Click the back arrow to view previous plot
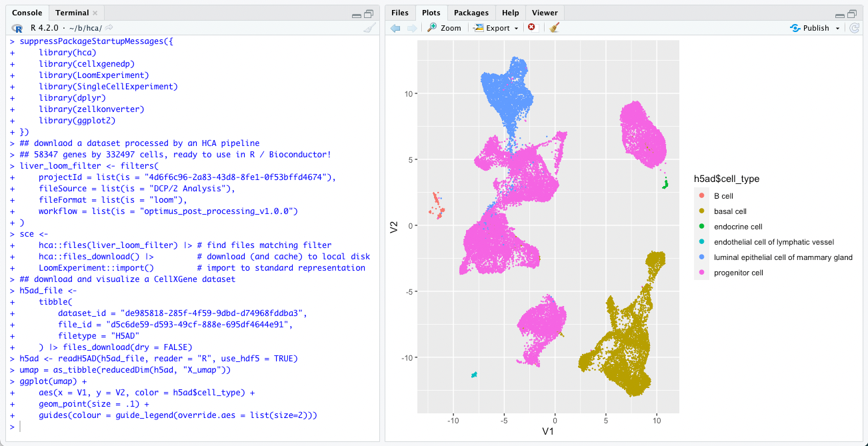Viewport: 868px width, 446px height. tap(395, 28)
